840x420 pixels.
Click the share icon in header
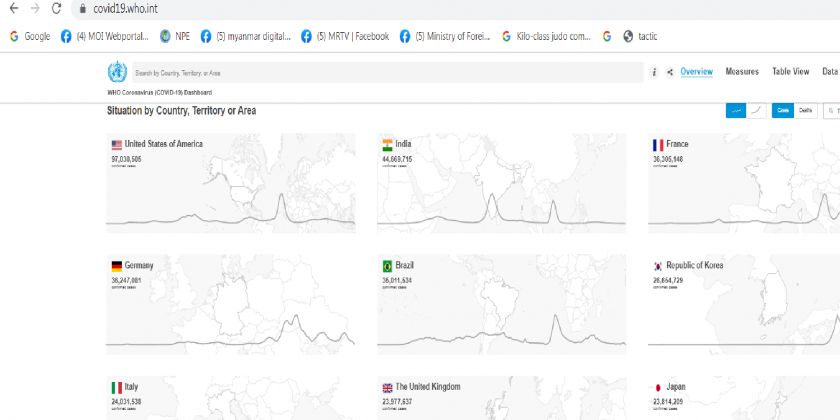[668, 72]
